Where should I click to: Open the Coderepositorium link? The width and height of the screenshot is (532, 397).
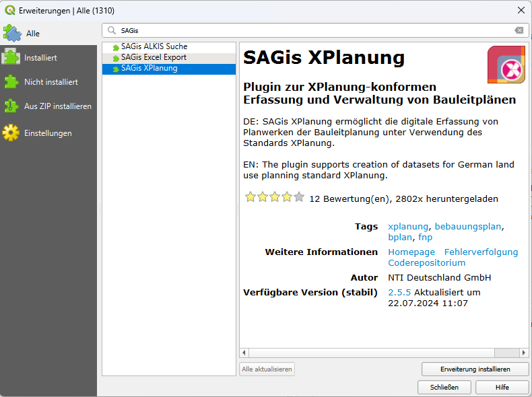click(427, 263)
